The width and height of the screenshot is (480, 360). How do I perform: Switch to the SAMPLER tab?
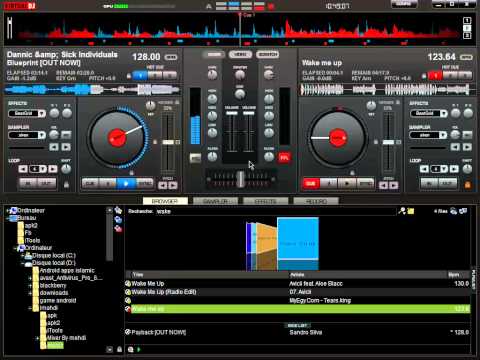215,201
